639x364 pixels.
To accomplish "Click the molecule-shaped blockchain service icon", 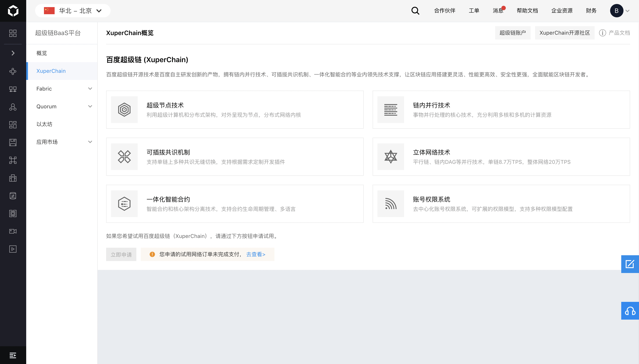I will [13, 71].
